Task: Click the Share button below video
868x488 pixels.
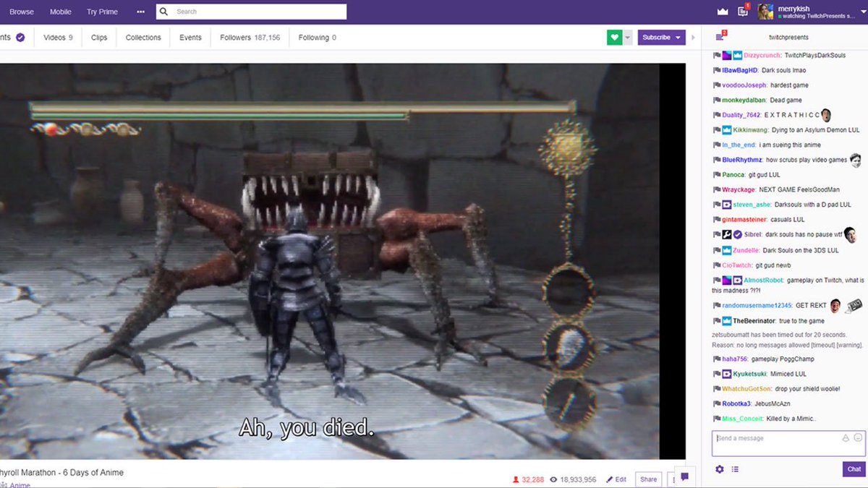Action: point(649,479)
